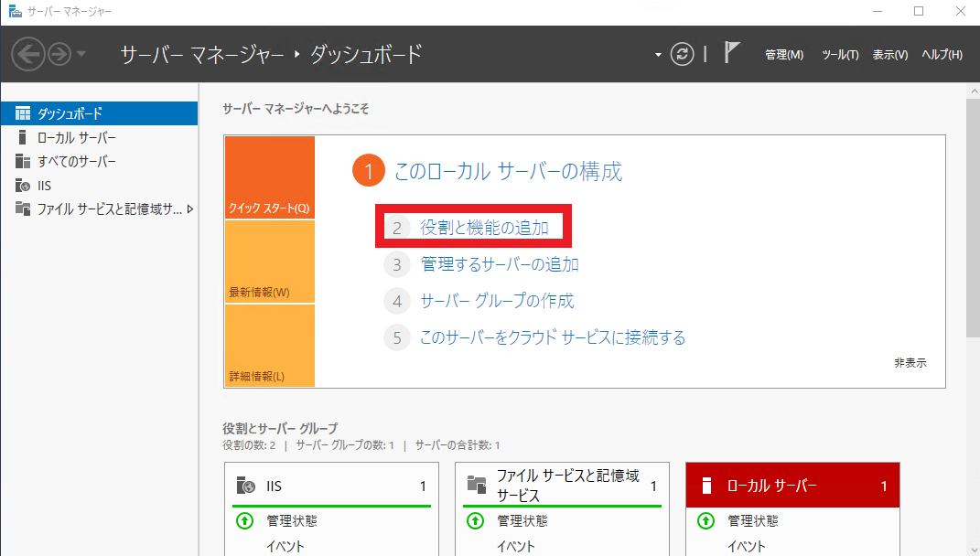This screenshot has height=556, width=980.
Task: Click このサーバーをクラウド サービスに接続する link
Action: [553, 338]
